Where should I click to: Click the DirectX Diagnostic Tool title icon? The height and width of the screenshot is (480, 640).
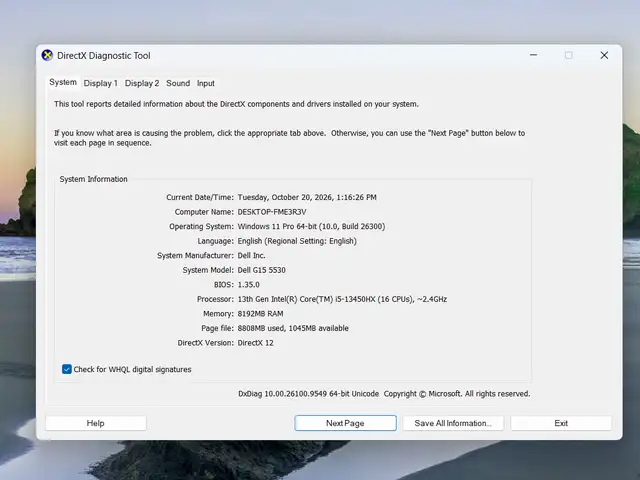47,55
